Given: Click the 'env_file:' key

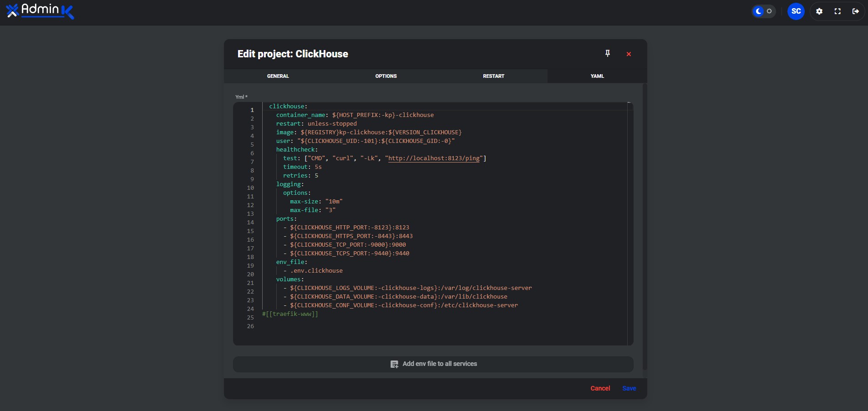Looking at the screenshot, I should [x=292, y=262].
